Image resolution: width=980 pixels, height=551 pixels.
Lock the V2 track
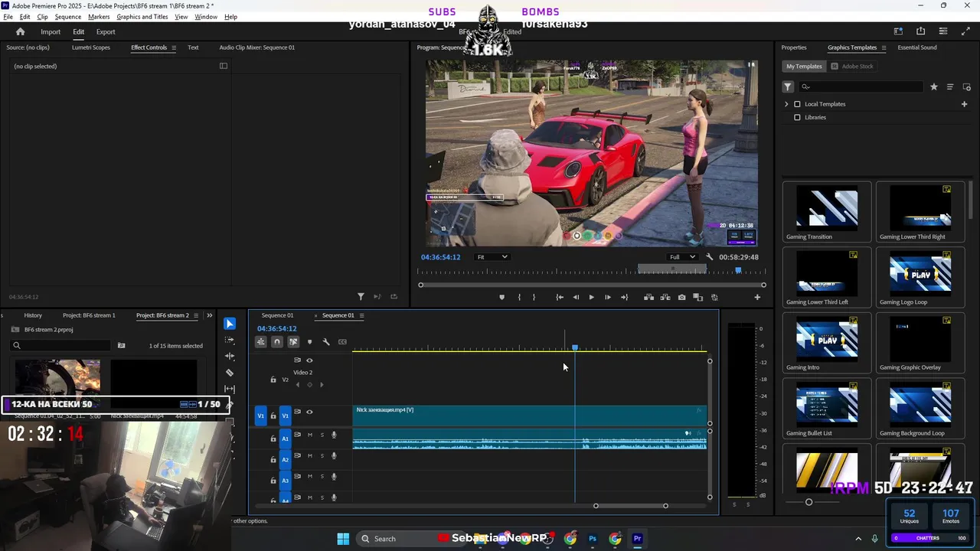point(273,380)
